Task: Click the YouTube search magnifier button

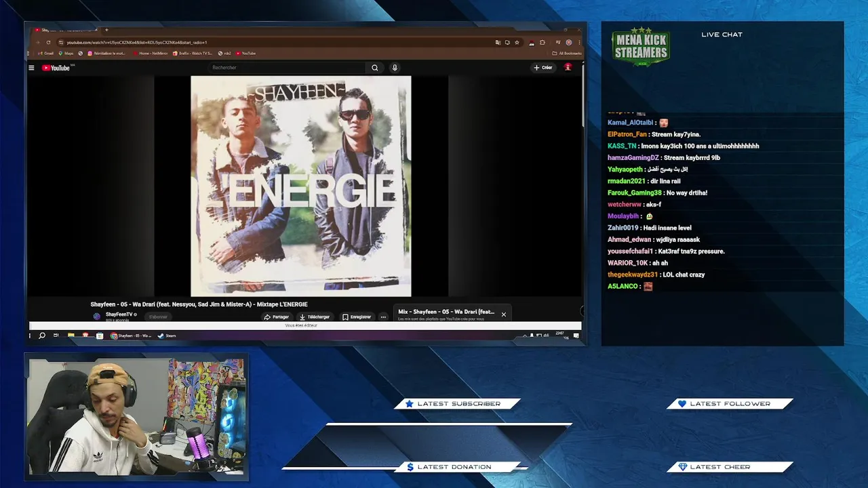Action: tap(374, 68)
